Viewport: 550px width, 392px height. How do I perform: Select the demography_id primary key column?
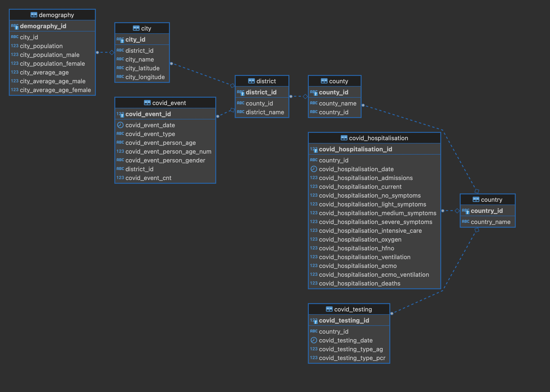[x=43, y=26]
